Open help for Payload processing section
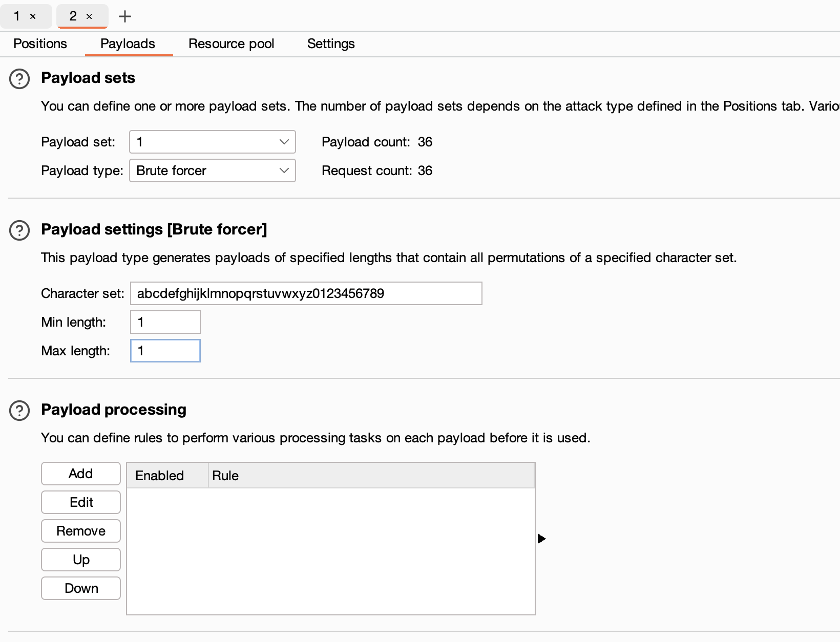This screenshot has width=840, height=642. pos(19,411)
